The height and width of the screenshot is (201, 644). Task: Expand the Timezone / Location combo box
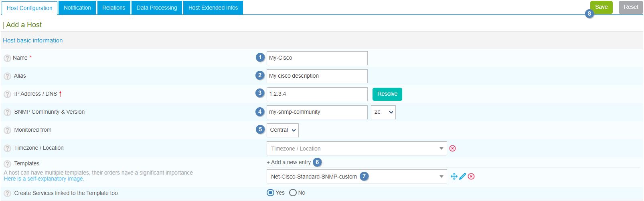pyautogui.click(x=356, y=149)
